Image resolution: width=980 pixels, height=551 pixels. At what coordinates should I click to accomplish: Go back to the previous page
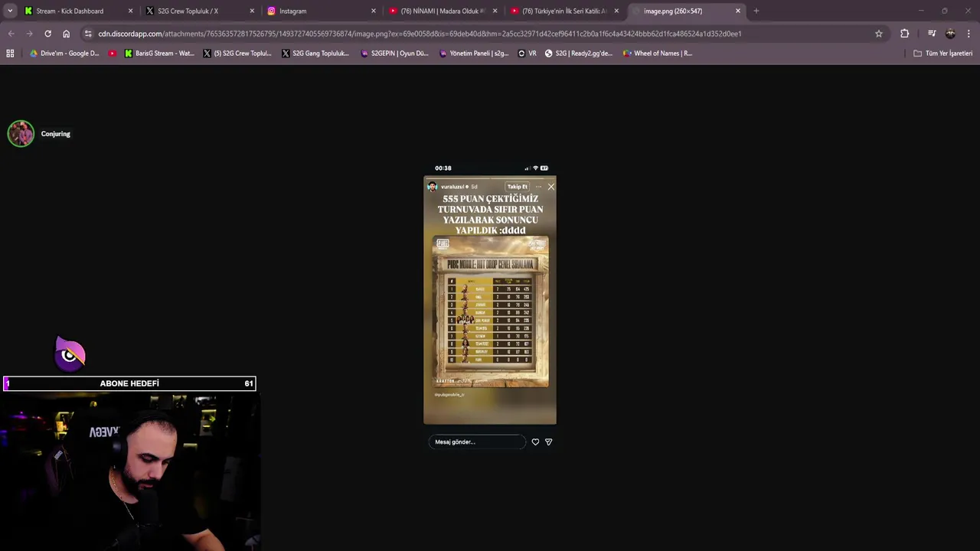[x=11, y=34]
